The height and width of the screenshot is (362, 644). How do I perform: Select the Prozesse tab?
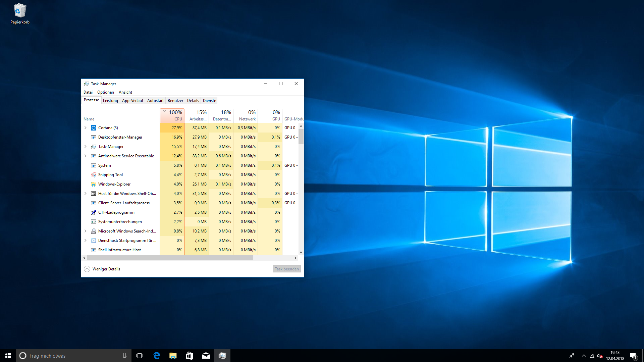pos(92,100)
